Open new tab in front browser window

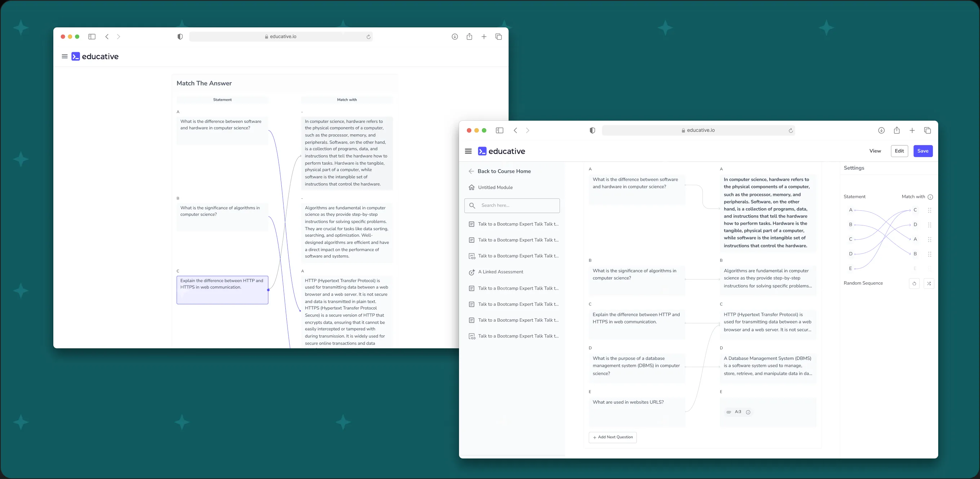912,130
